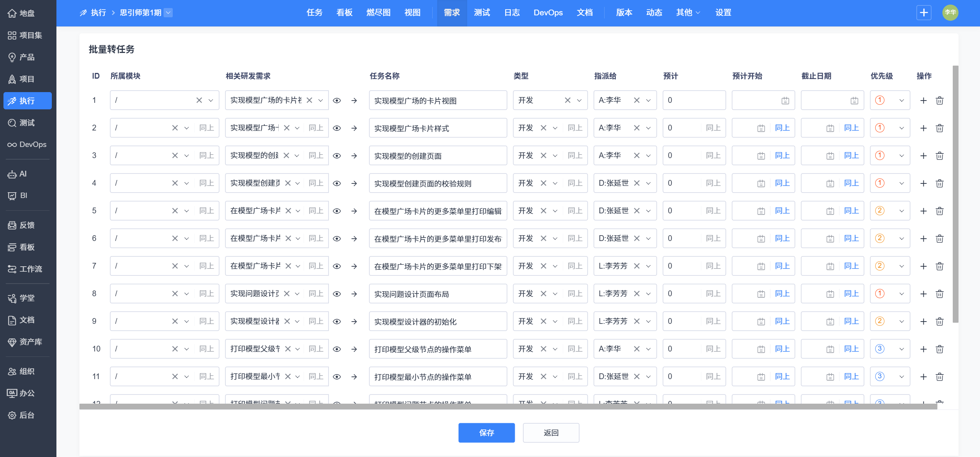Click task name field 实现模型广场卡片样式
Viewport: 980px width, 457px height.
tap(438, 128)
